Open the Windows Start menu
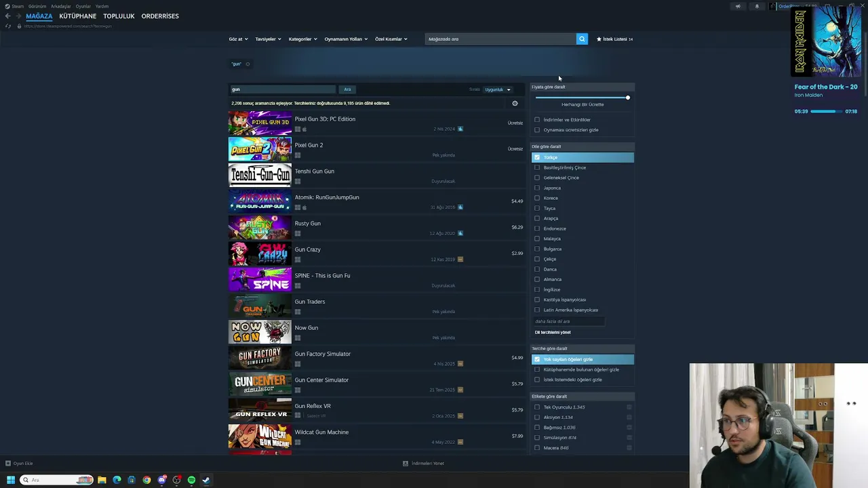The width and height of the screenshot is (868, 488). tap(11, 480)
